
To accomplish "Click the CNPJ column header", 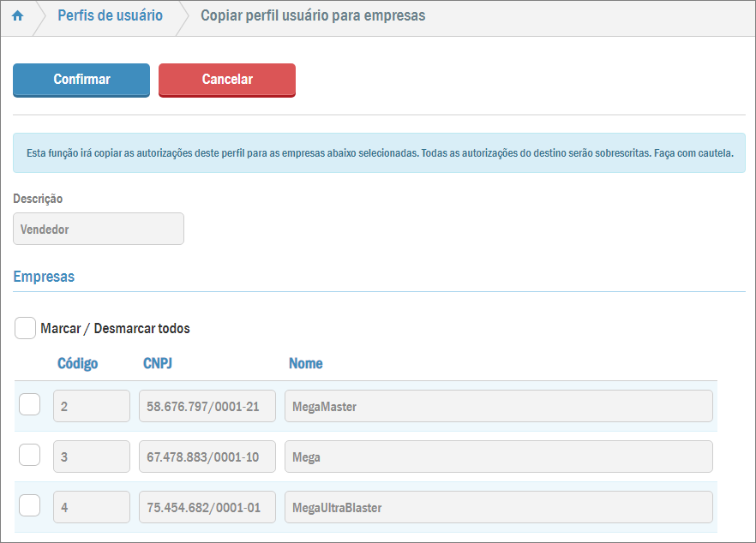I will tap(159, 363).
